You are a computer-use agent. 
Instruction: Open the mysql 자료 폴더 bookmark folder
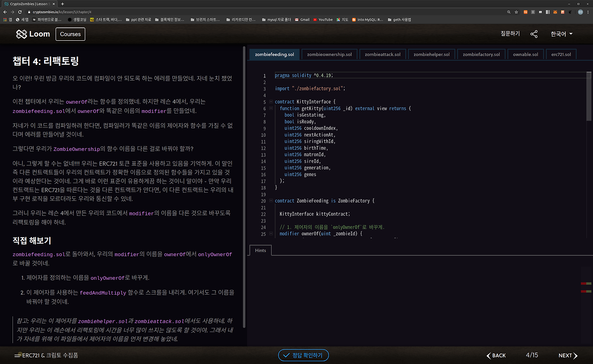[276, 19]
